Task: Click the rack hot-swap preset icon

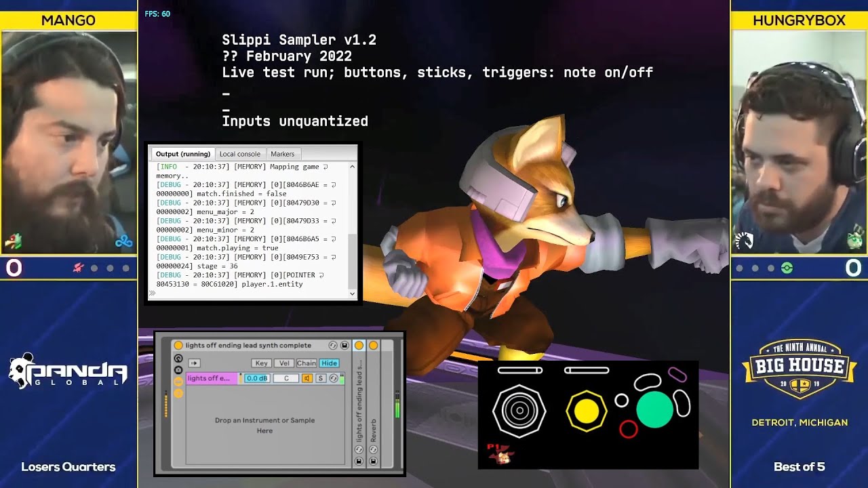Action: [x=333, y=346]
